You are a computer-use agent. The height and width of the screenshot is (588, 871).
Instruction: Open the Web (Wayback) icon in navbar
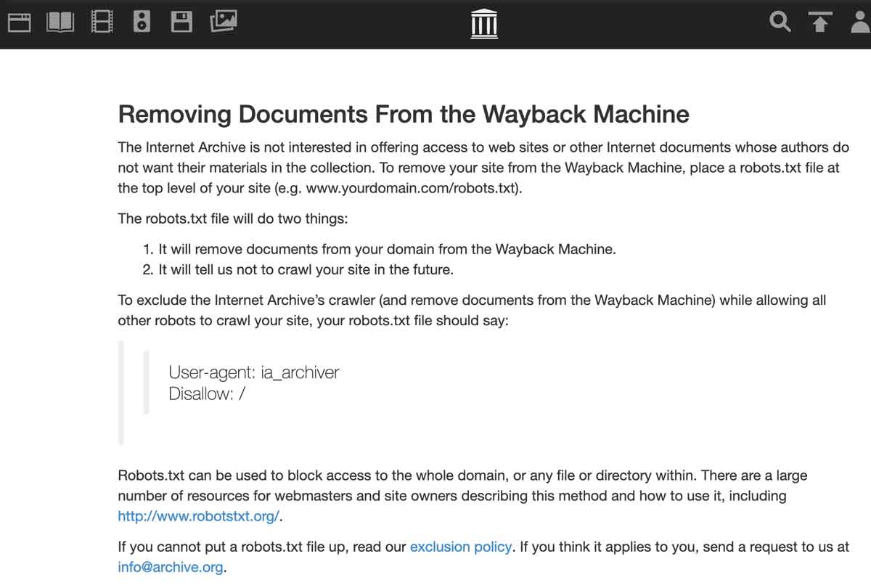pyautogui.click(x=19, y=23)
